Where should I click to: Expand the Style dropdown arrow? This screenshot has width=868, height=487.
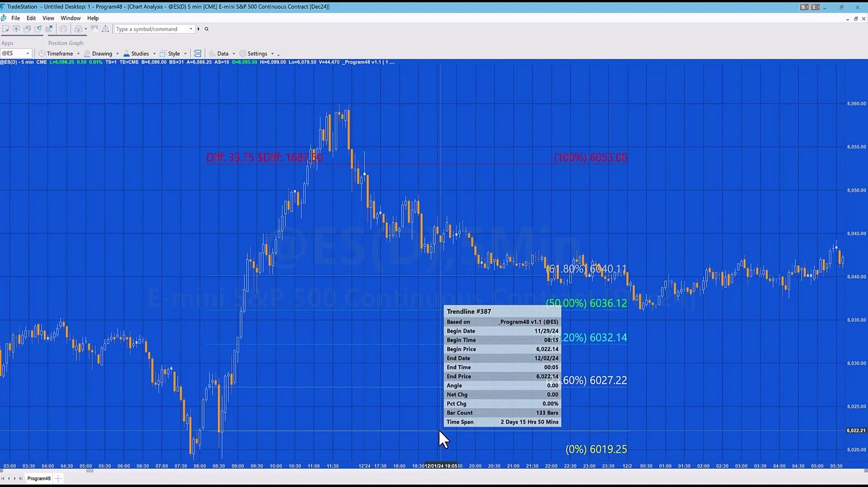click(x=185, y=53)
